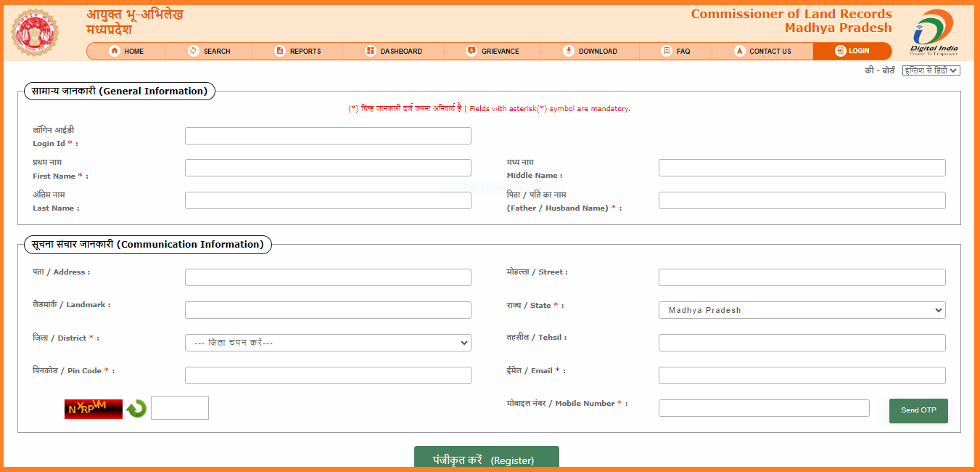Open the REPORTS menu item
Viewport: 980px width, 472px height.
point(297,51)
